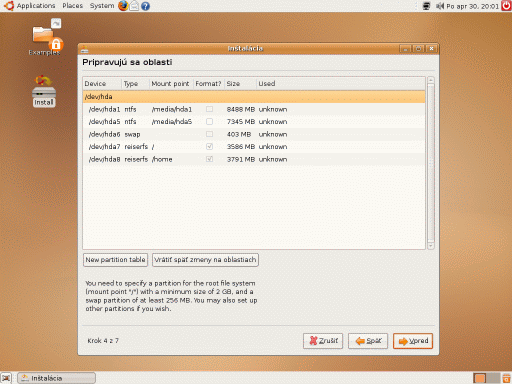Open the Examples folder on the desktop
This screenshot has width=512, height=384.
45,37
